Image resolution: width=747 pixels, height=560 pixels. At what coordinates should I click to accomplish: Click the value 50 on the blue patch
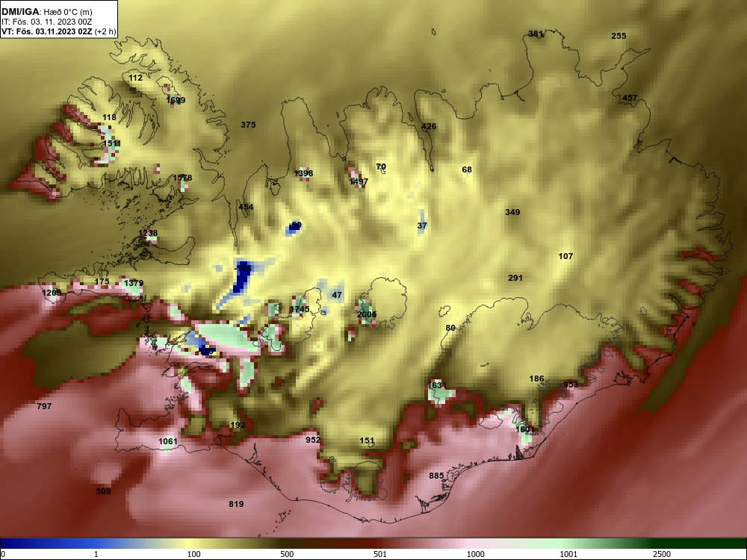297,225
